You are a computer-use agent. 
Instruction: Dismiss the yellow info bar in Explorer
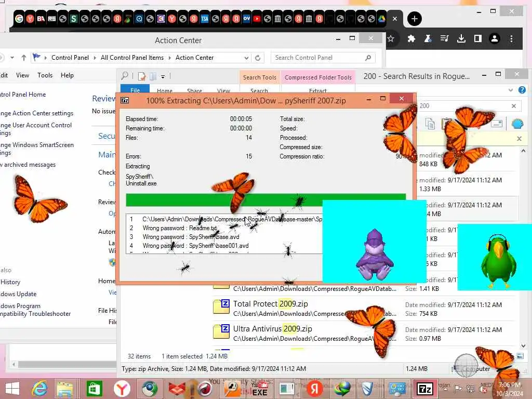(x=519, y=138)
